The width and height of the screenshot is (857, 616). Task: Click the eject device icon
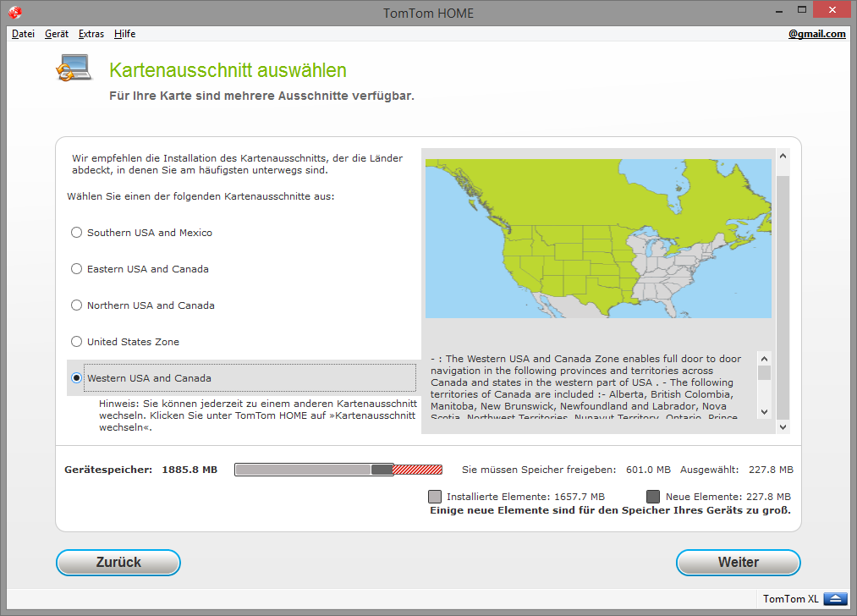click(835, 599)
